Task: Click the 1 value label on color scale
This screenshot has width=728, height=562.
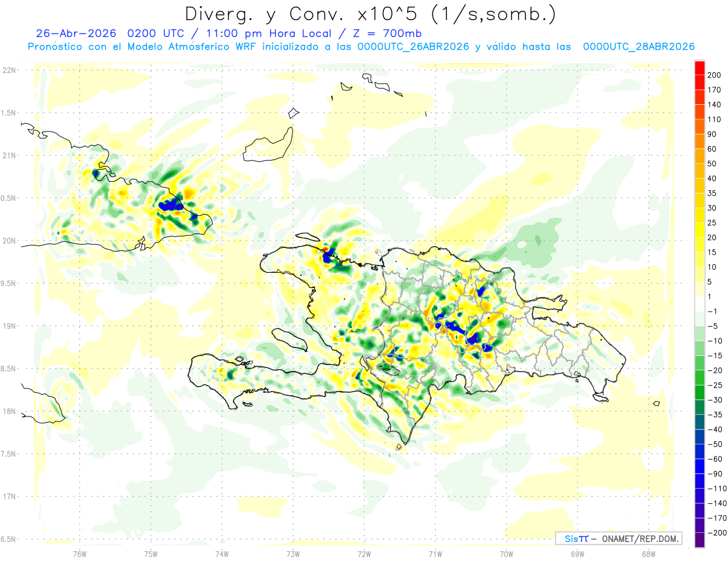Action: pyautogui.click(x=710, y=296)
